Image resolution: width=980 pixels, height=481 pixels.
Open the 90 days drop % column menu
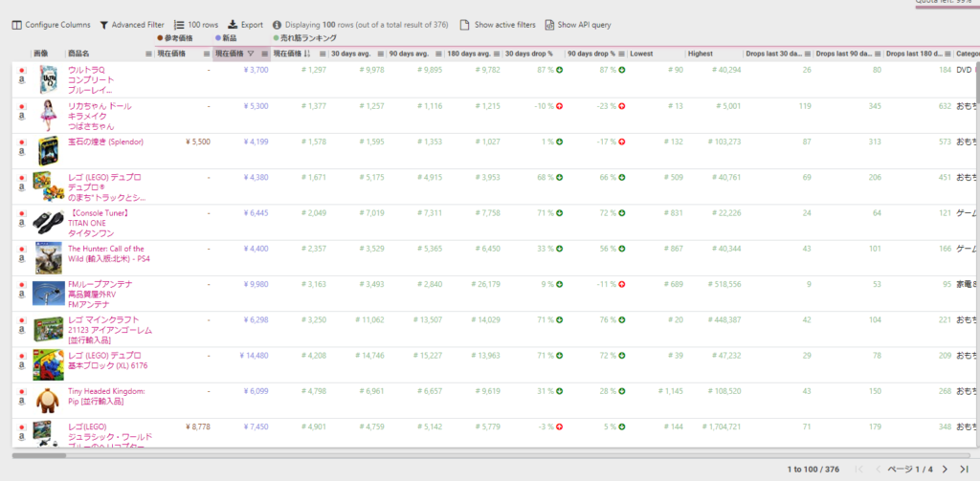click(x=622, y=54)
